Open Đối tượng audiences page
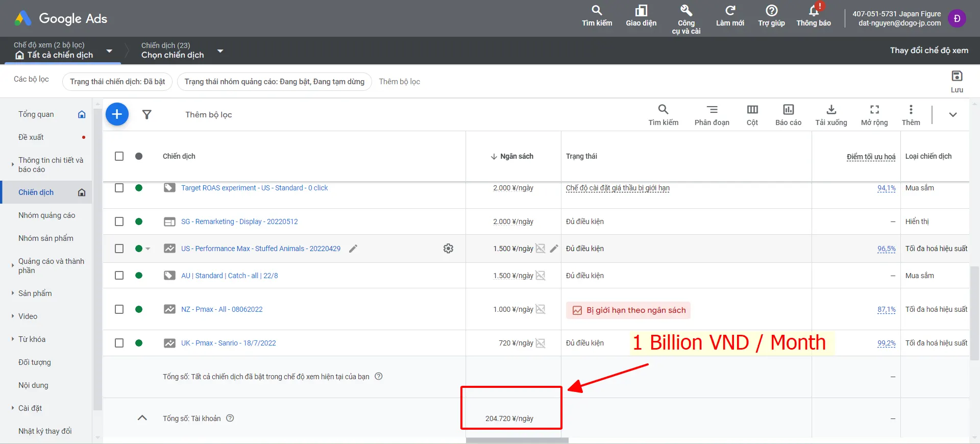This screenshot has height=444, width=980. [x=35, y=362]
